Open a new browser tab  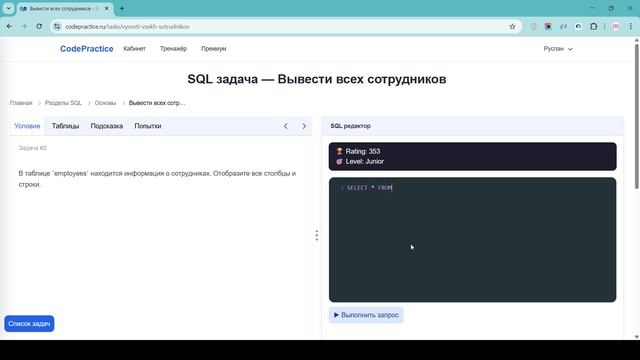click(x=122, y=8)
